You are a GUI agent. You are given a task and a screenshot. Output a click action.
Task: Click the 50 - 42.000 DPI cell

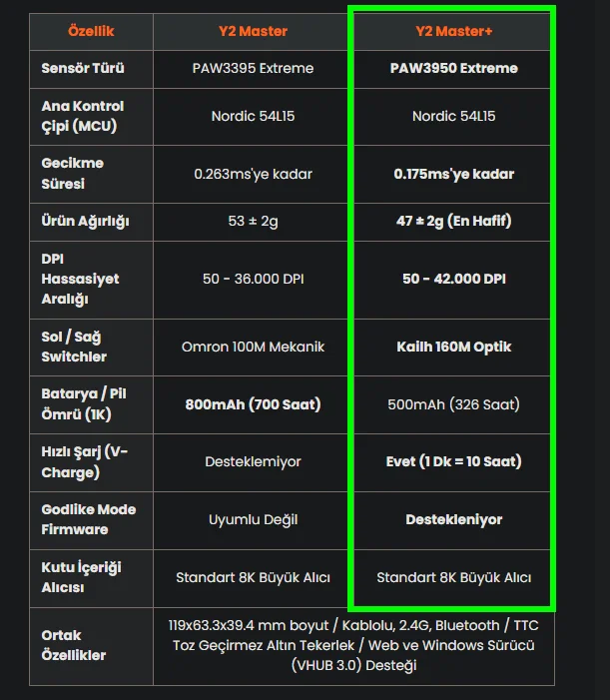(454, 279)
